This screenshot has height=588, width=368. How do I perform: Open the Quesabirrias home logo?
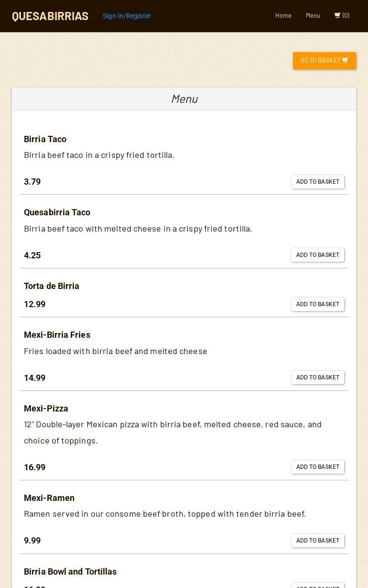pyautogui.click(x=50, y=16)
